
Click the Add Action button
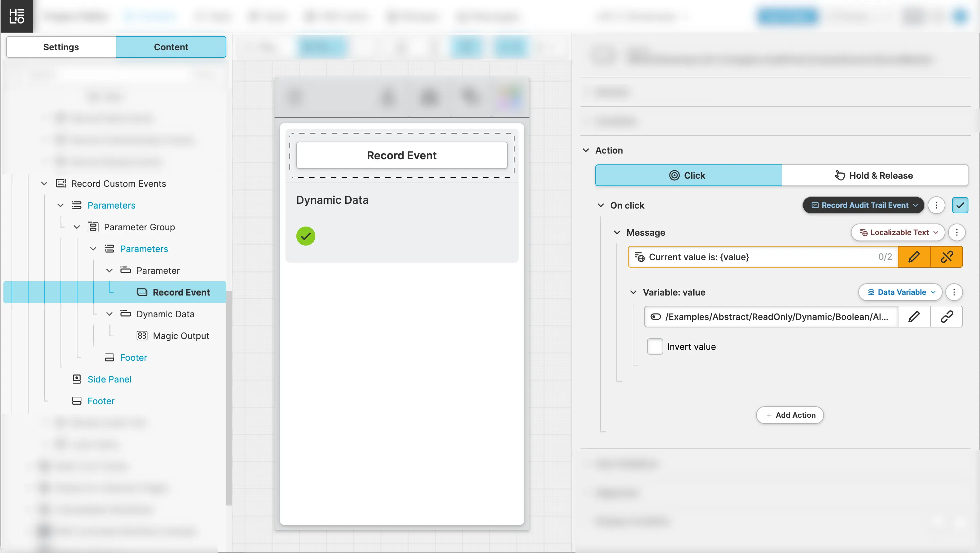coord(790,415)
